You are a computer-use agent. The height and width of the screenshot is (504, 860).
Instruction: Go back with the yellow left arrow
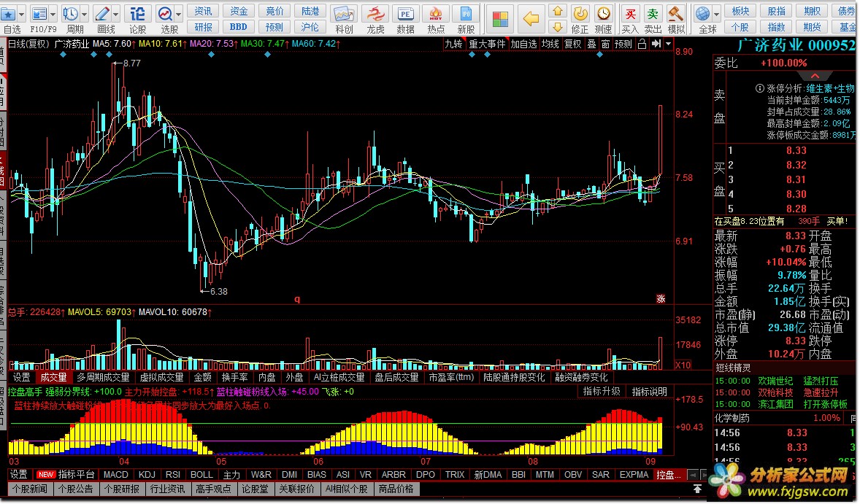tap(530, 19)
